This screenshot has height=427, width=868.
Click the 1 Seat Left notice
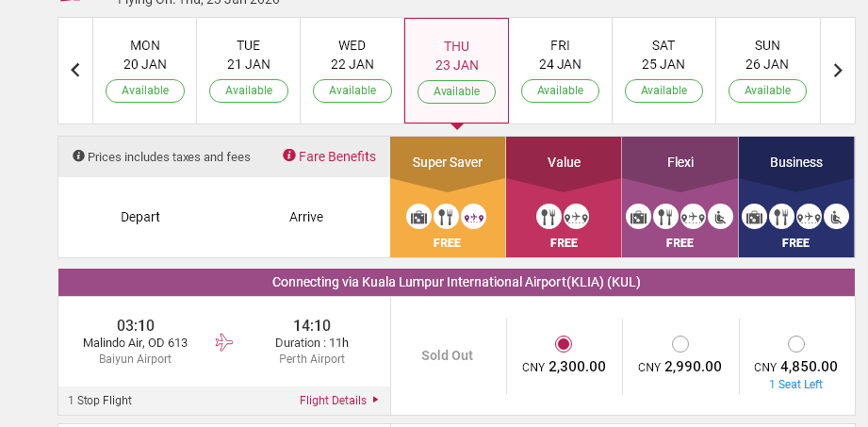796,385
